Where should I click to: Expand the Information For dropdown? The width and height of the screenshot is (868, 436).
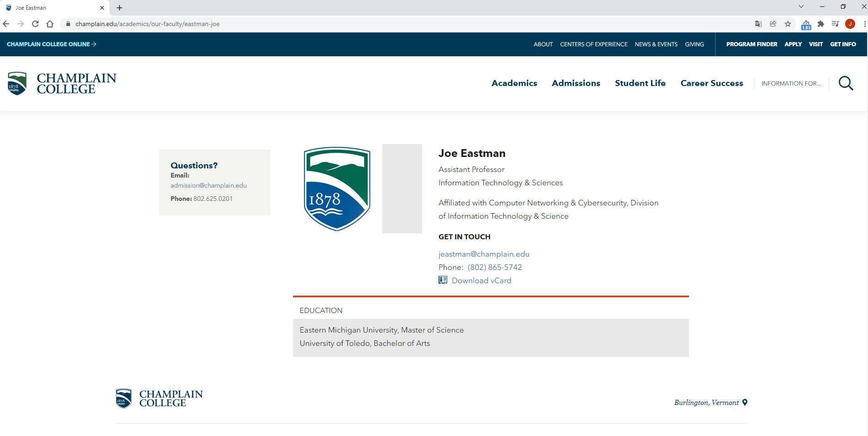tap(791, 83)
